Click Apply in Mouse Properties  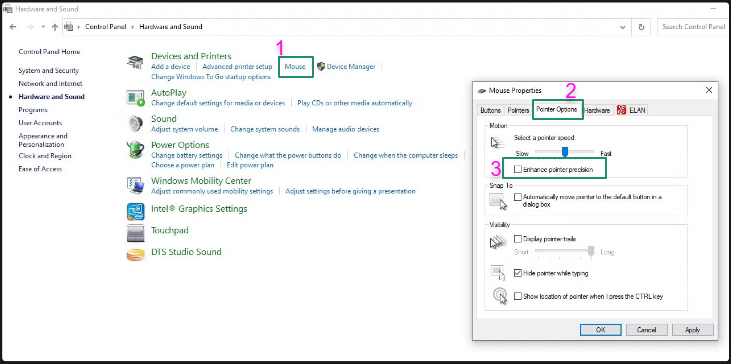(693, 330)
